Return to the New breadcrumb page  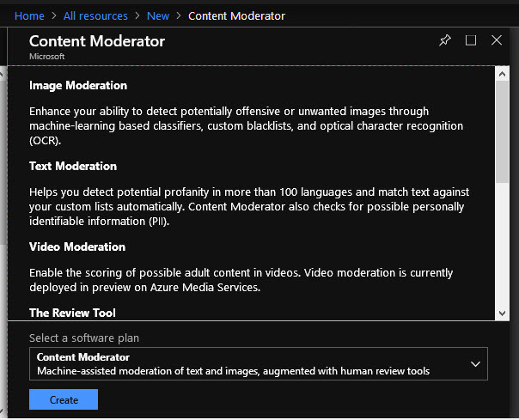pyautogui.click(x=158, y=15)
